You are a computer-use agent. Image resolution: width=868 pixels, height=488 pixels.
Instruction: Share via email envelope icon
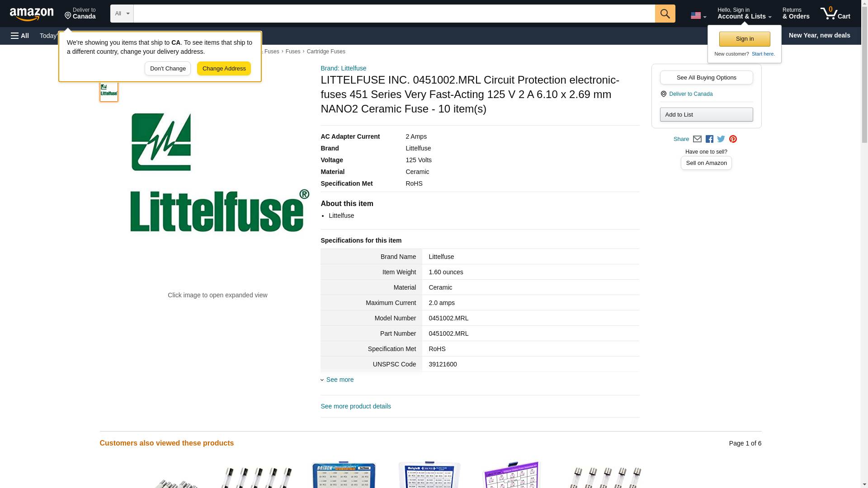(x=697, y=139)
